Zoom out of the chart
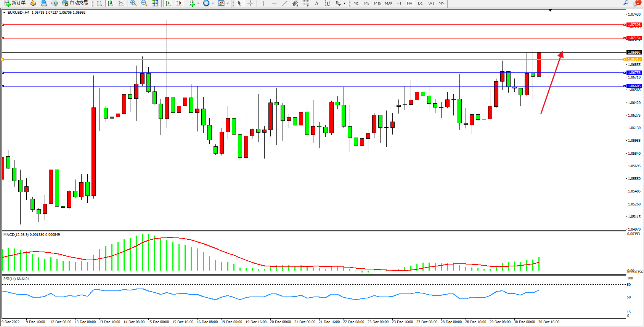 point(144,3)
